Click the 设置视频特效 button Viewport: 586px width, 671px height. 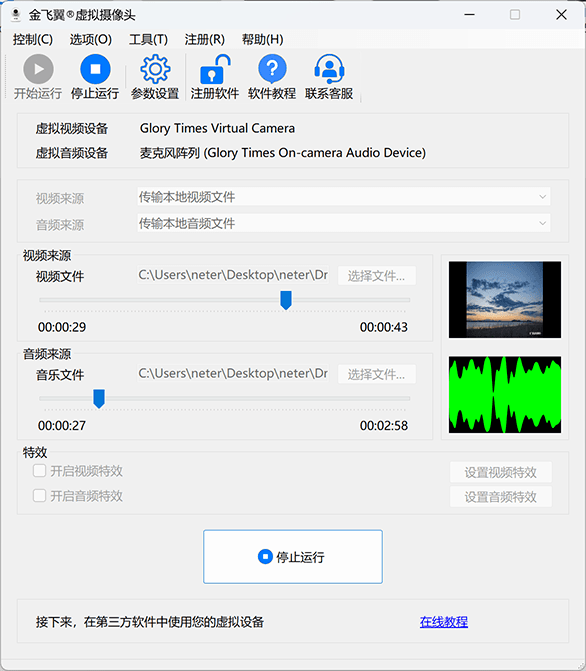coord(501,472)
